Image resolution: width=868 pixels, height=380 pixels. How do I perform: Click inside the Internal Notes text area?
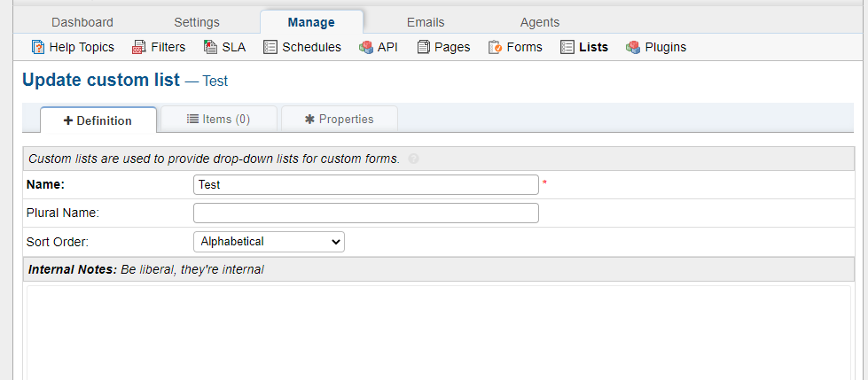(x=438, y=332)
